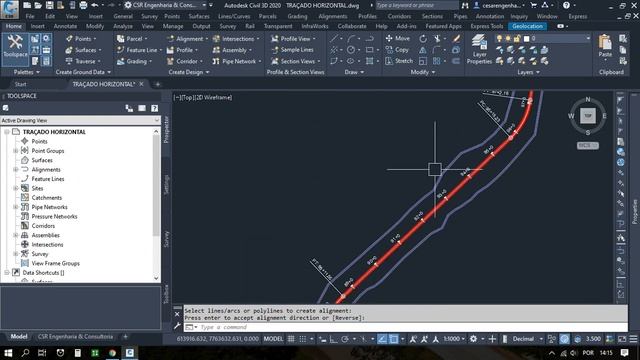Toggle 2D object snap highlighted button
640x360 pixels.
tap(393, 339)
